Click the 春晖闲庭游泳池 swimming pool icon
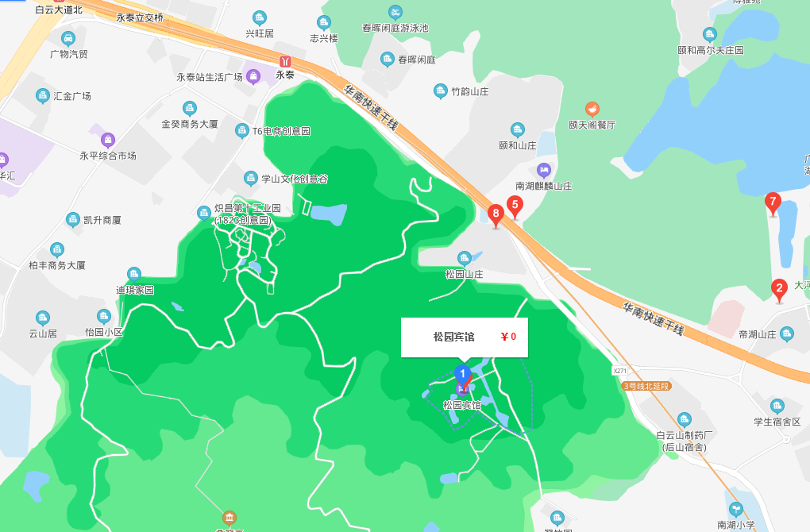This screenshot has width=810, height=532. click(x=395, y=13)
